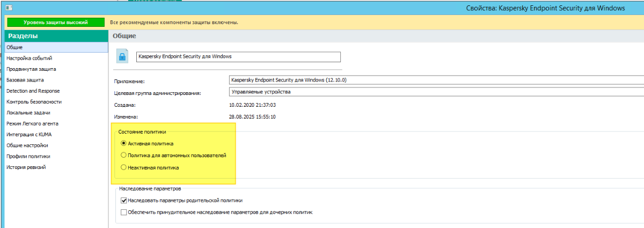Click the Целевая группа администрирования field
The image size is (644, 228).
coord(436,92)
